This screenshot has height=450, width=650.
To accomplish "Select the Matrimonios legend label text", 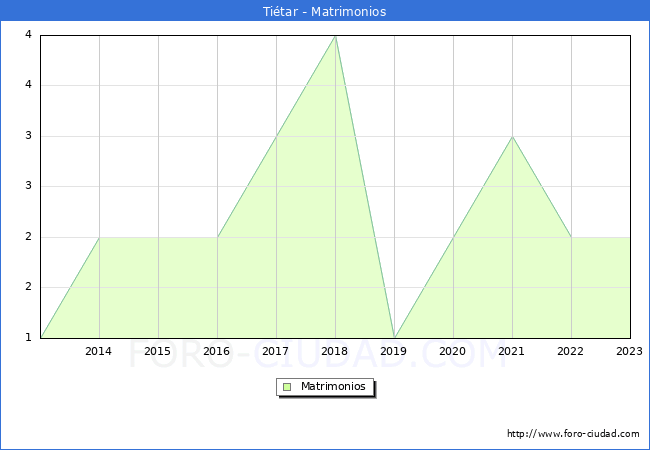I will (334, 387).
